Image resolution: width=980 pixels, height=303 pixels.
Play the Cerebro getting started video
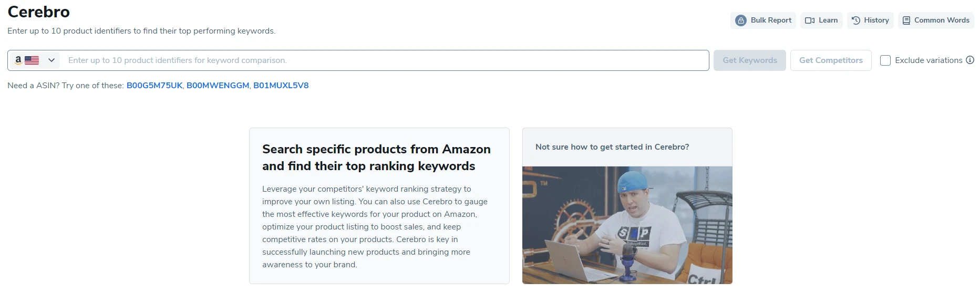(627, 225)
